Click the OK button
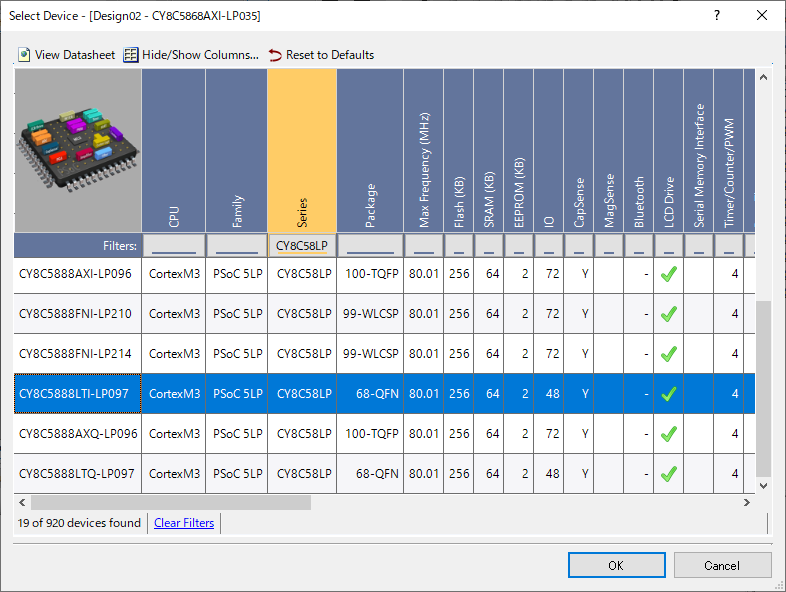The image size is (786, 592). [617, 565]
